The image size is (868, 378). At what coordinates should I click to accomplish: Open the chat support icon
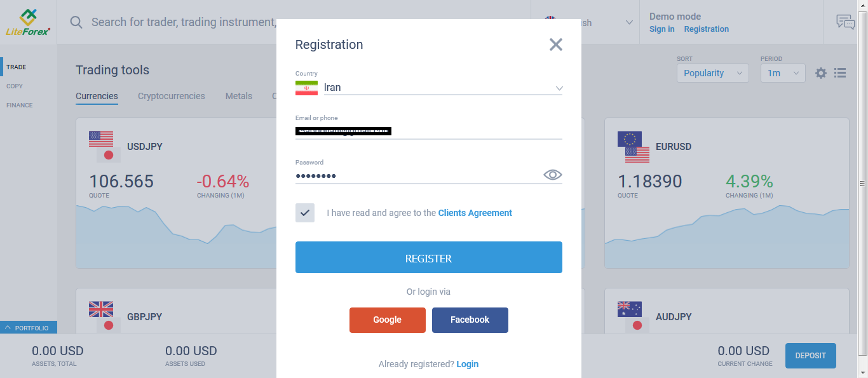point(845,22)
